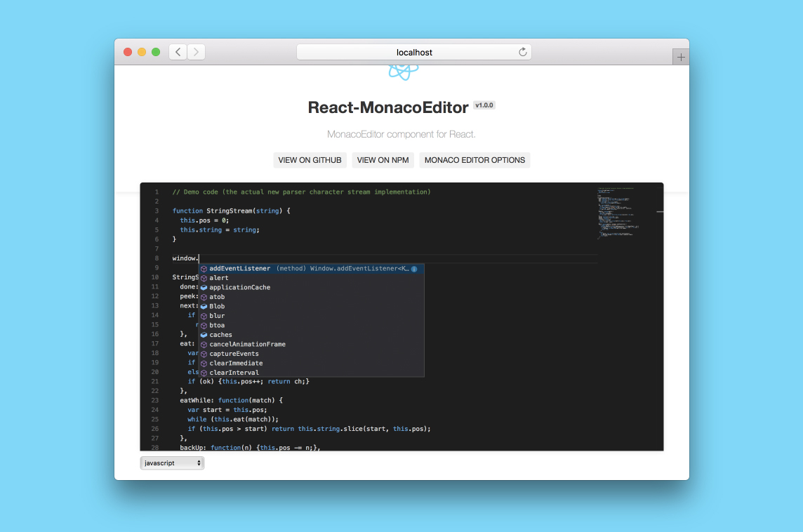
Task: Choose btoa from the autocomplete list
Action: pyautogui.click(x=312, y=325)
